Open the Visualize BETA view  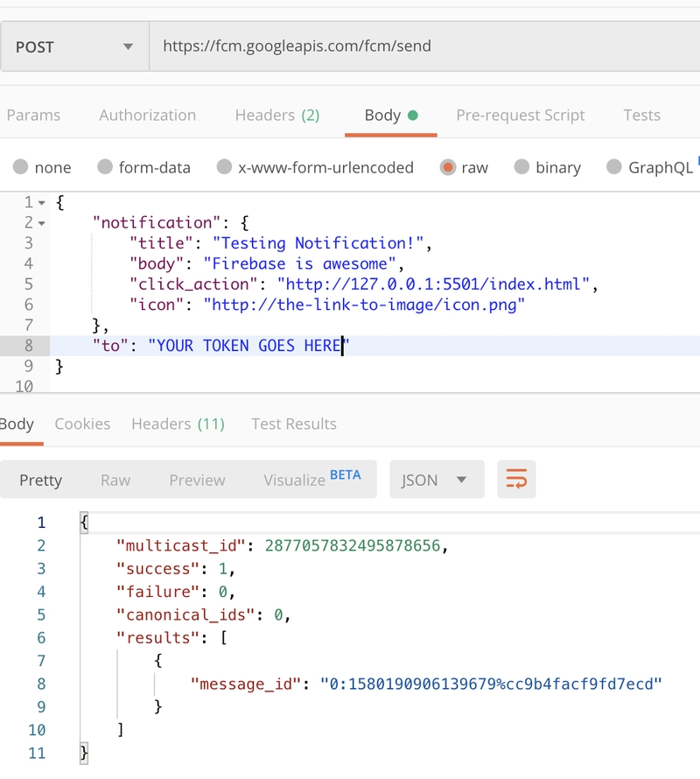tap(312, 479)
